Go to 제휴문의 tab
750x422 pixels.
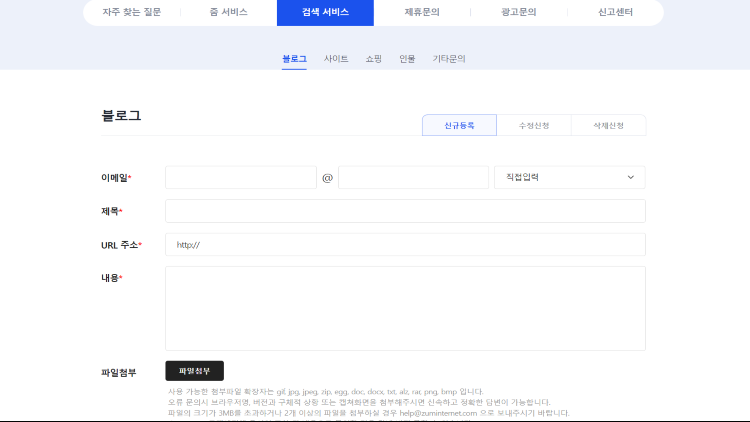point(422,12)
